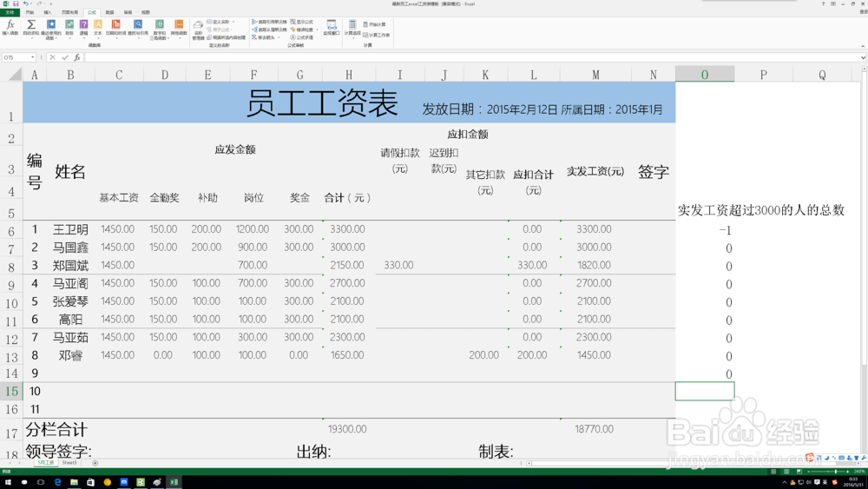This screenshot has width=868, height=489.
Task: Click the formula bar input field
Action: pos(471,57)
